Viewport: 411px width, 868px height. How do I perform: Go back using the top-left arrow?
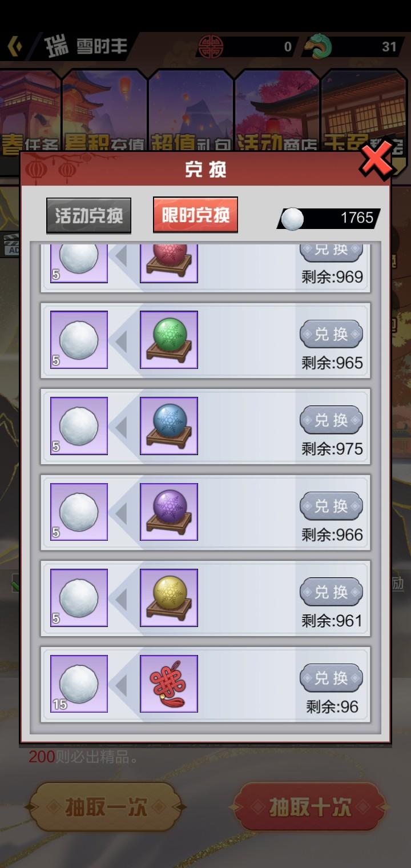15,46
